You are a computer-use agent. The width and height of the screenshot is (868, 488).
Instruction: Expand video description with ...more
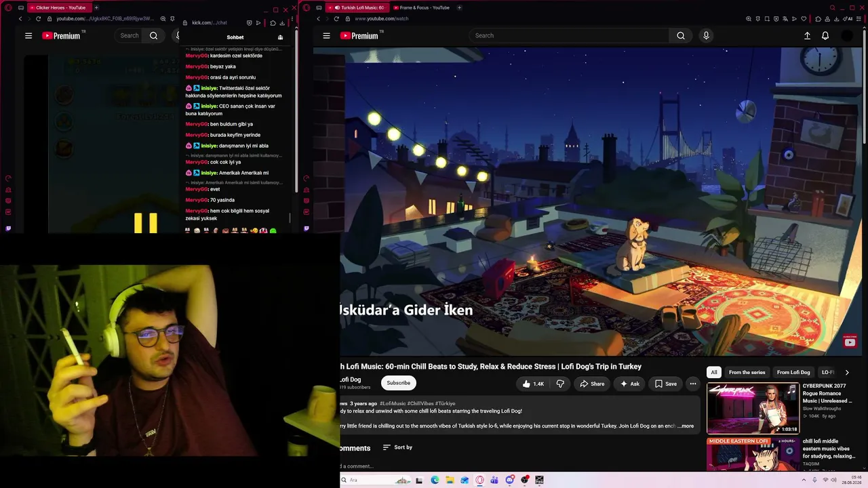coord(686,426)
